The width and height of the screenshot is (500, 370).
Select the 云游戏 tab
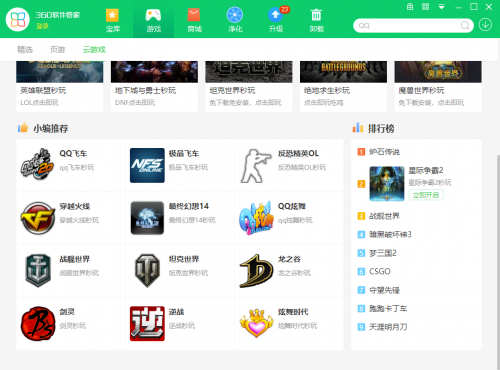click(x=94, y=50)
